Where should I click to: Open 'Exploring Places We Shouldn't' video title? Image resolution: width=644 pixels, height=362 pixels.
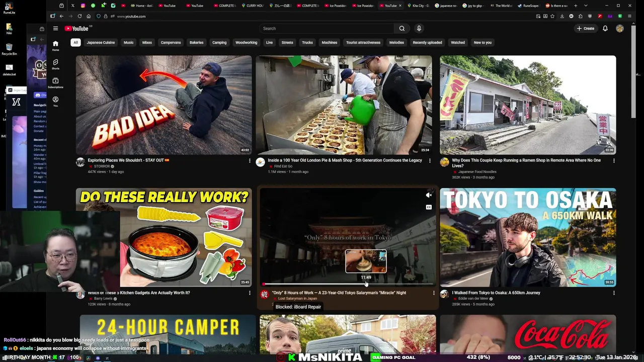128,160
